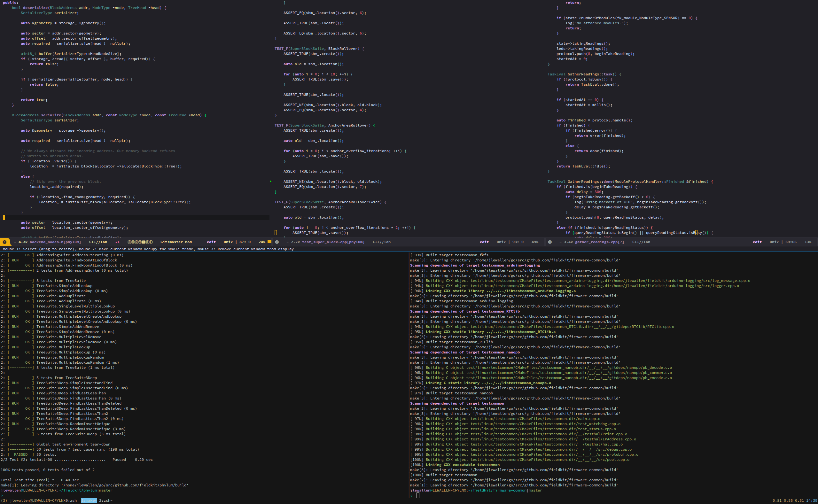Click 'unix' line-ending indicator in gather_readings mode line

774,242
